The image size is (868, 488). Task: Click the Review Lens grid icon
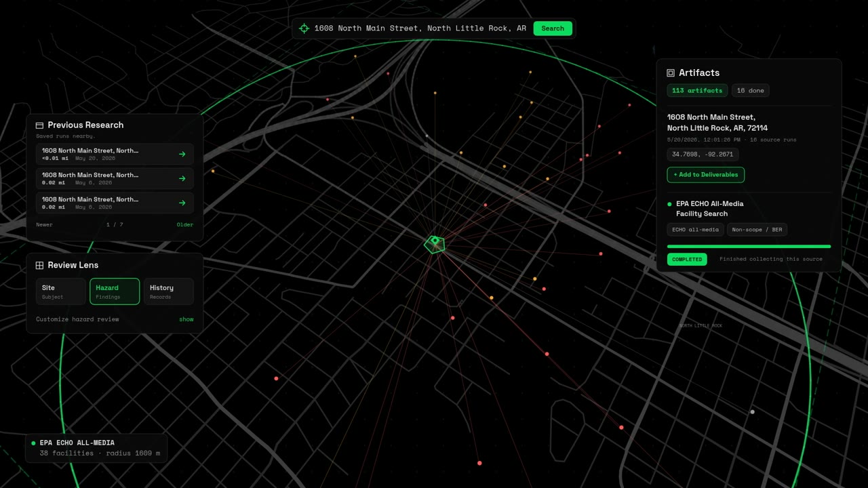(39, 266)
